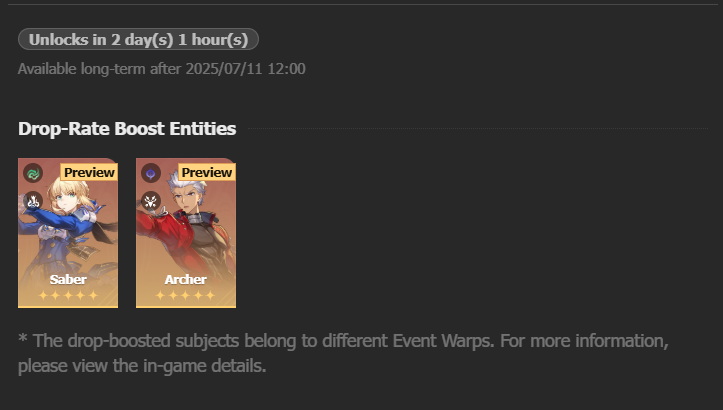Screen dimensions: 723x410
Task: Click the Preview badge on Archer's card
Action: coord(207,172)
